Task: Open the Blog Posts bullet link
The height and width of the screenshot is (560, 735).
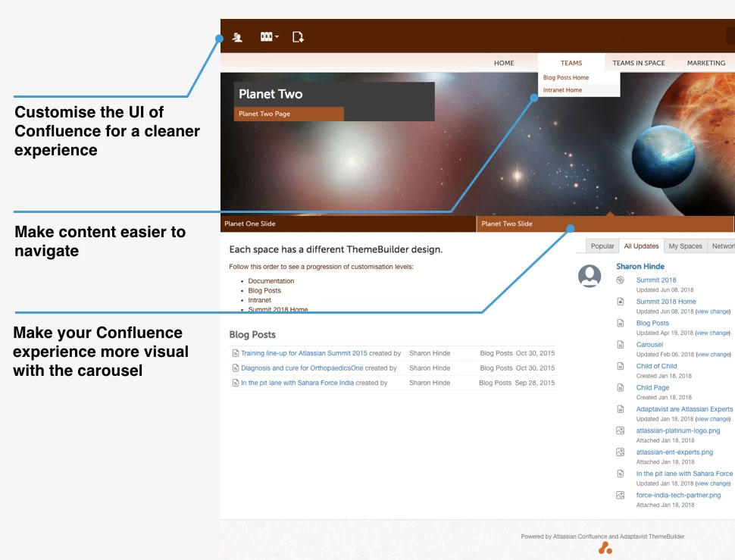Action: tap(264, 290)
